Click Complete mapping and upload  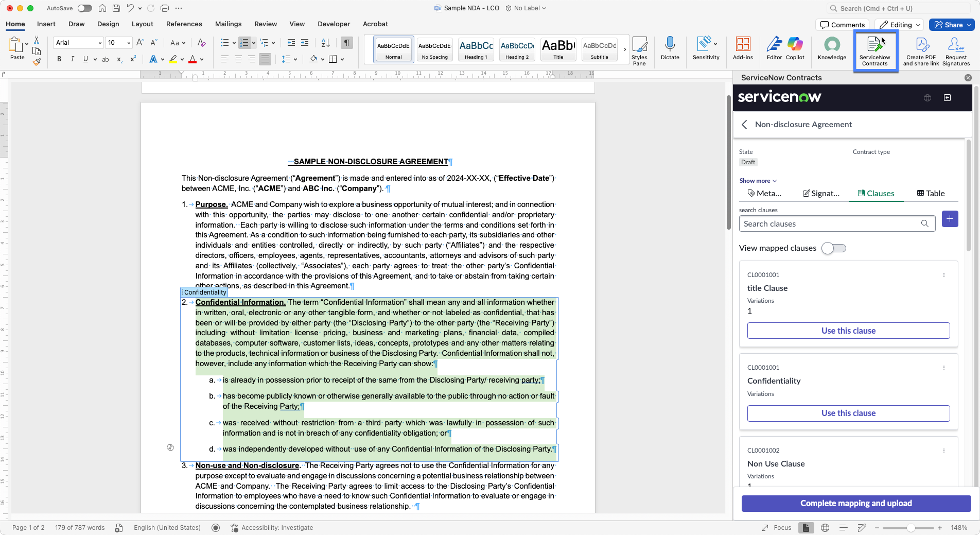pyautogui.click(x=856, y=504)
